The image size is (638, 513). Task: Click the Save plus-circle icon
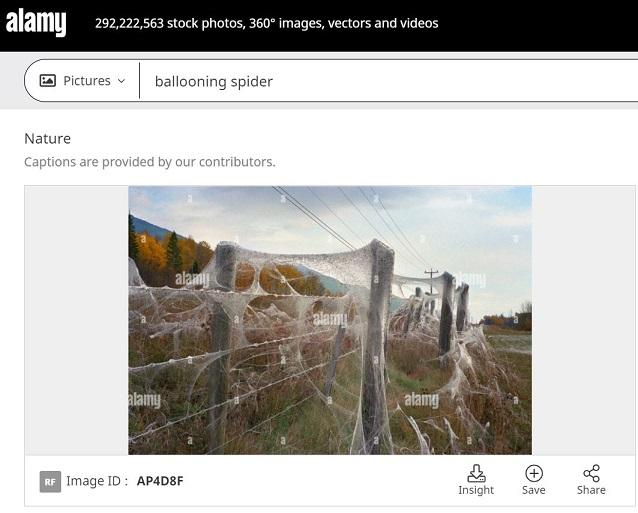tap(534, 473)
